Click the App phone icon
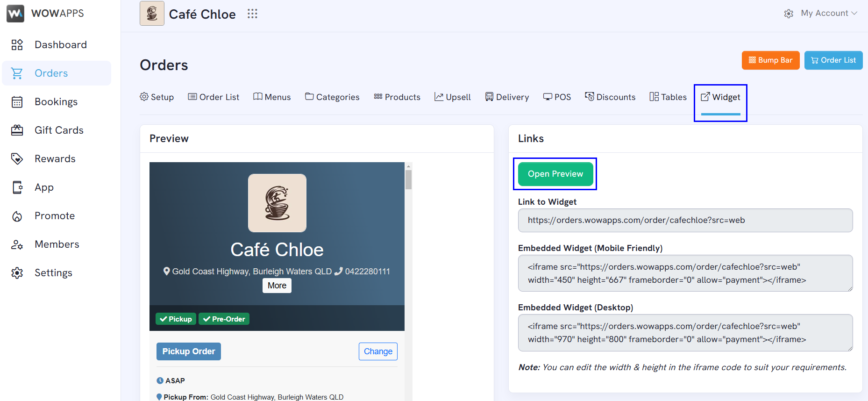868x401 pixels. pos(17,187)
